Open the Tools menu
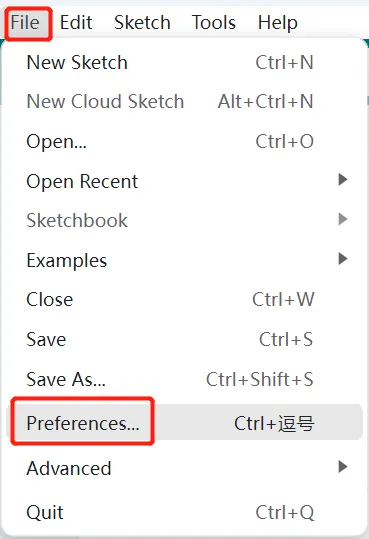The height and width of the screenshot is (539, 369). click(214, 23)
